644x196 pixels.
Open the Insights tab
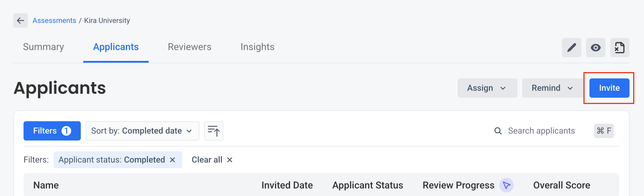pos(257,47)
